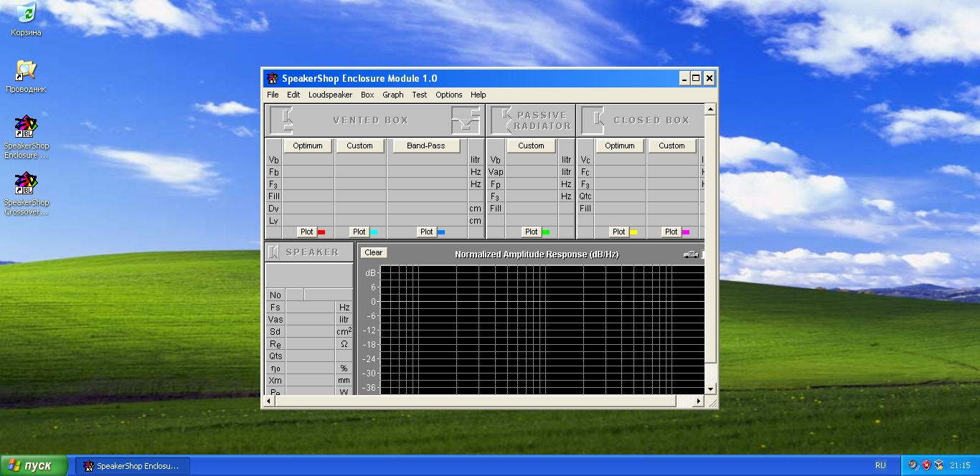
Task: Click the app icon in the title bar
Action: click(272, 79)
